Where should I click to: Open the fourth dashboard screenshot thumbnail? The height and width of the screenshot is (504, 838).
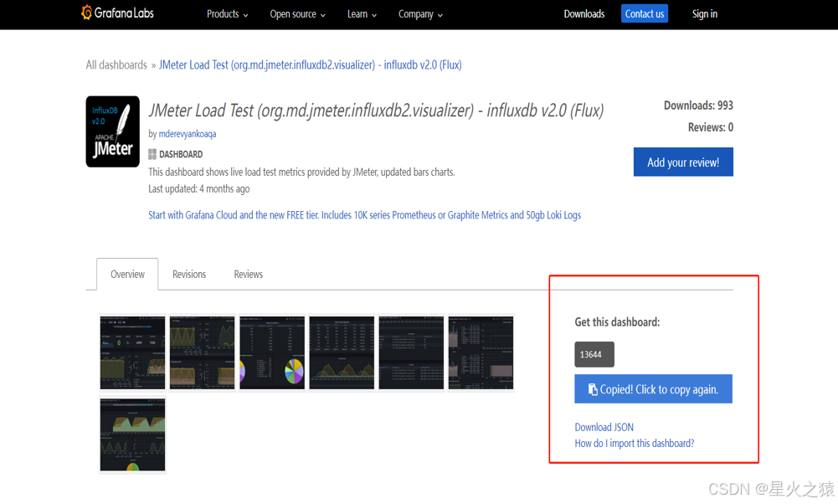(342, 352)
